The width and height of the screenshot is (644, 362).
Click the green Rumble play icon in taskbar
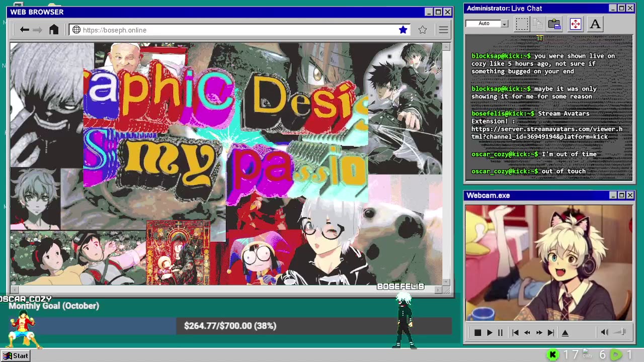pos(616,355)
